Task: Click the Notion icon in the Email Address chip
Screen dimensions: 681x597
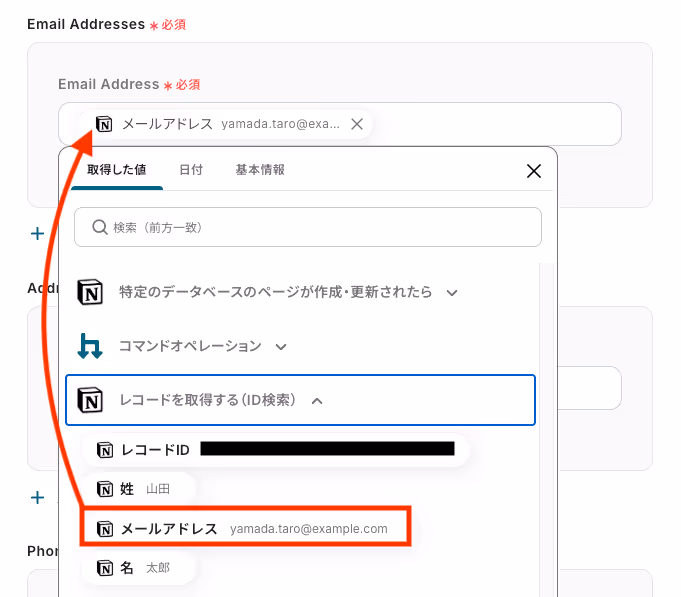Action: 104,124
